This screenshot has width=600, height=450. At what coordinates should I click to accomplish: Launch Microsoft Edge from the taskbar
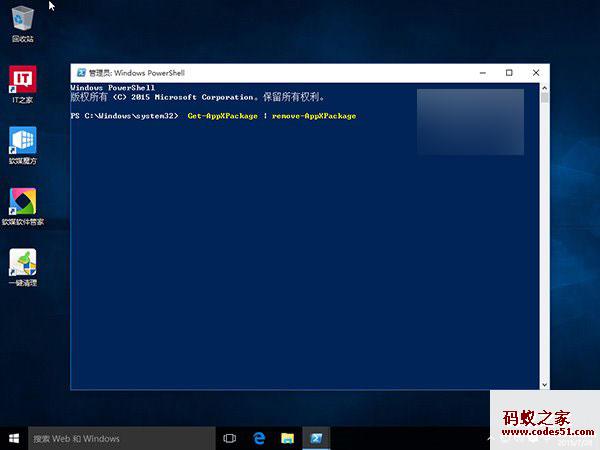[258, 438]
